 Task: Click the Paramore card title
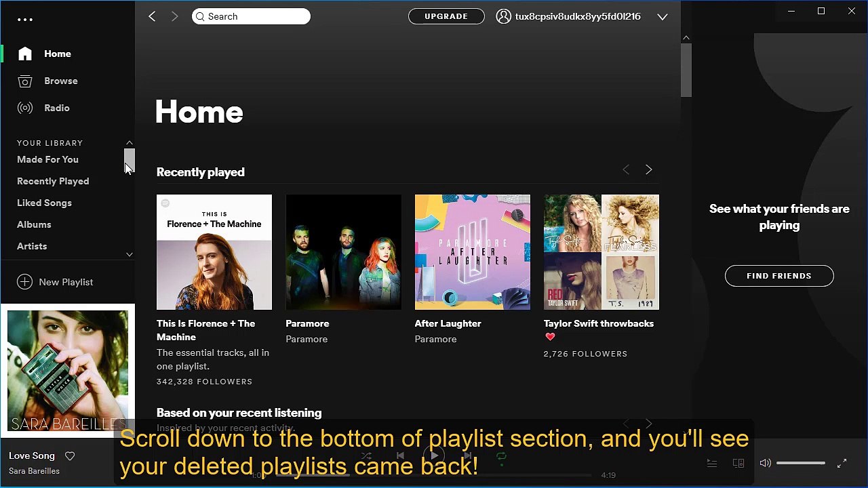tap(307, 323)
